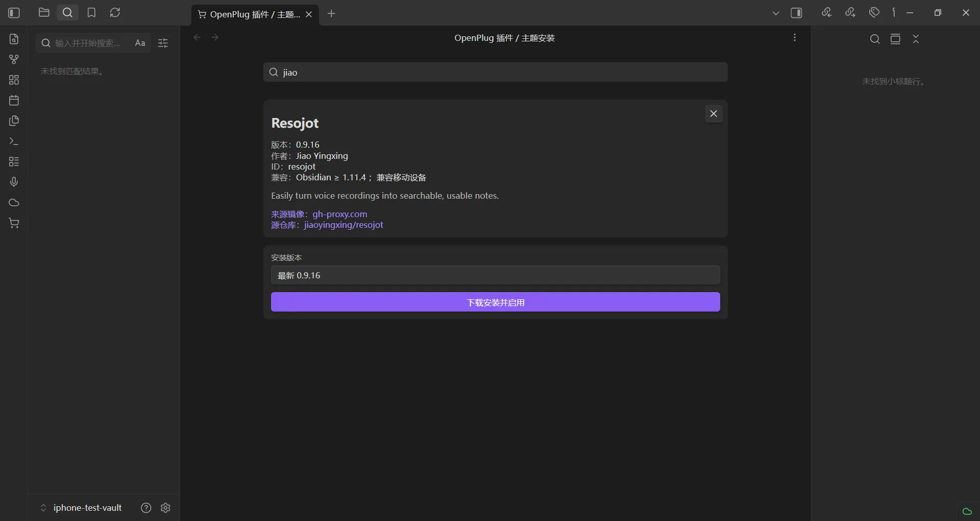Open the command palette terminal icon

(x=14, y=141)
